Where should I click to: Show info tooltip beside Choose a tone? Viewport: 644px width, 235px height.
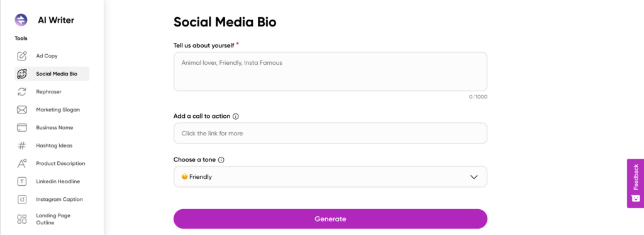221,160
